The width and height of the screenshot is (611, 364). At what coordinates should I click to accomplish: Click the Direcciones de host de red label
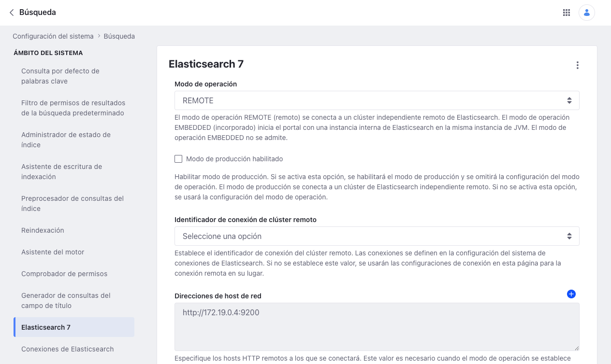tap(218, 295)
